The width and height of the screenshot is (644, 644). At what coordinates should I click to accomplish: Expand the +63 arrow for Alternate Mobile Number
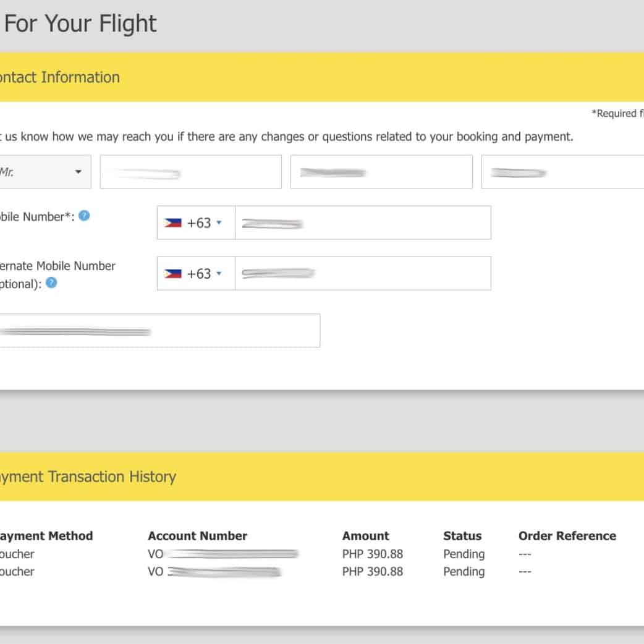tap(219, 274)
